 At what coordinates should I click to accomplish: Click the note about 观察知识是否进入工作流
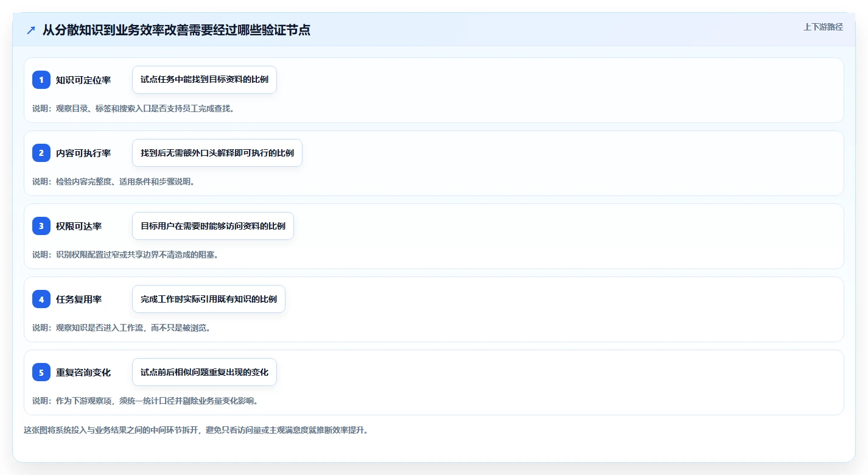coord(121,328)
